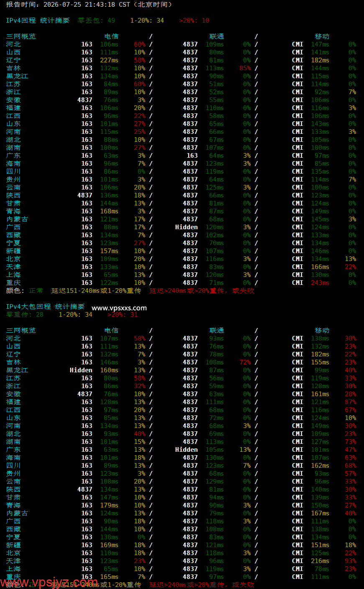Click "166ms" latency for 天津 移动
The height and width of the screenshot is (589, 364).
point(320,267)
